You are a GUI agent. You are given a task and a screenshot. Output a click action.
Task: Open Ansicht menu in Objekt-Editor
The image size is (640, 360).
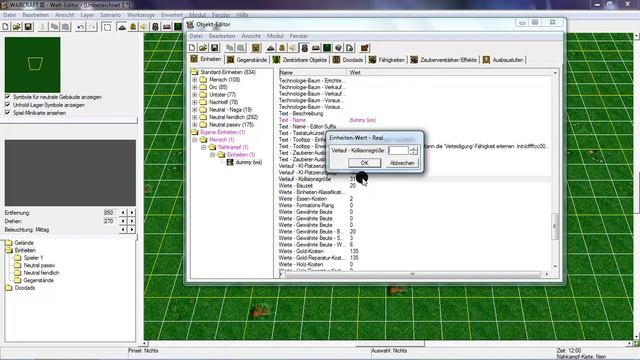(251, 36)
